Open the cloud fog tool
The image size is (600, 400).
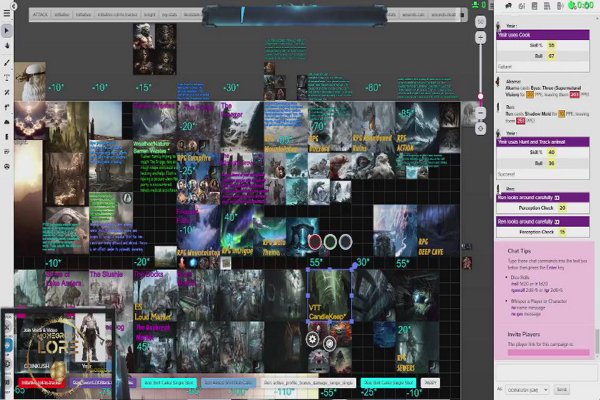point(7,122)
